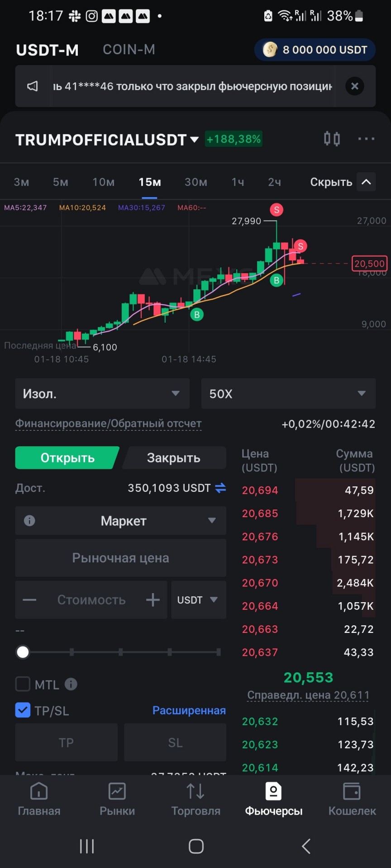Tap the megaphone announcement icon
This screenshot has width=391, height=868.
tap(33, 86)
